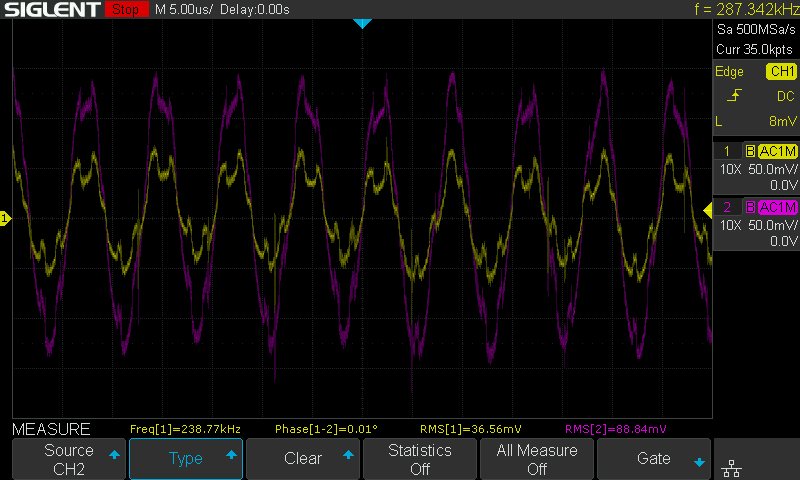Toggle the All Measure Off option
This screenshot has height=480, width=800.
point(537,459)
